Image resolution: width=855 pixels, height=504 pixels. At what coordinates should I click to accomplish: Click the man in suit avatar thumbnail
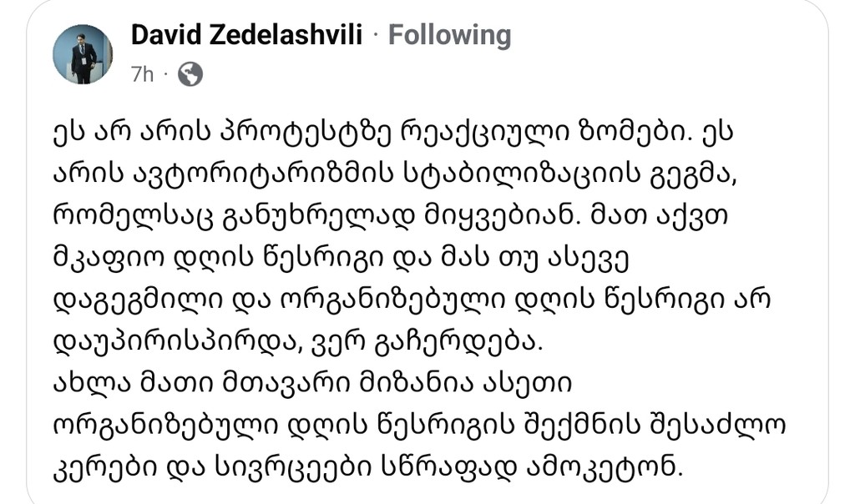pos(83,54)
